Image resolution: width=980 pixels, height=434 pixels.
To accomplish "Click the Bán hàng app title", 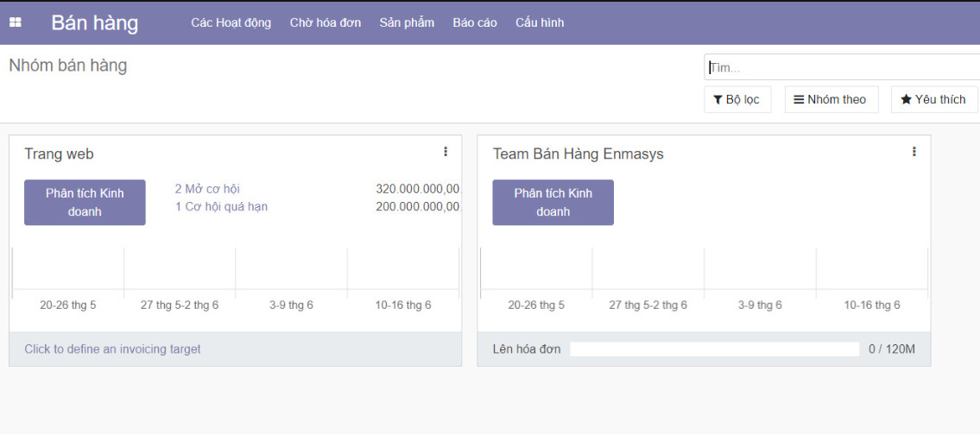I will coord(94,22).
